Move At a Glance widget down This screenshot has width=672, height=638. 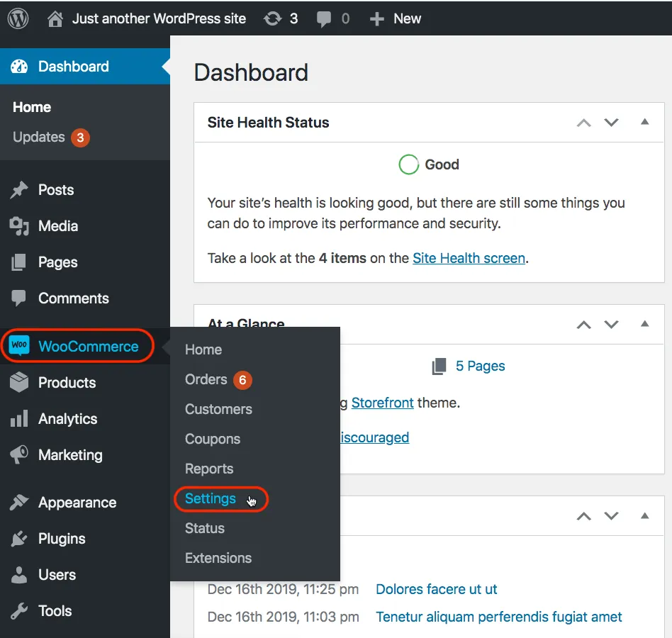tap(611, 325)
